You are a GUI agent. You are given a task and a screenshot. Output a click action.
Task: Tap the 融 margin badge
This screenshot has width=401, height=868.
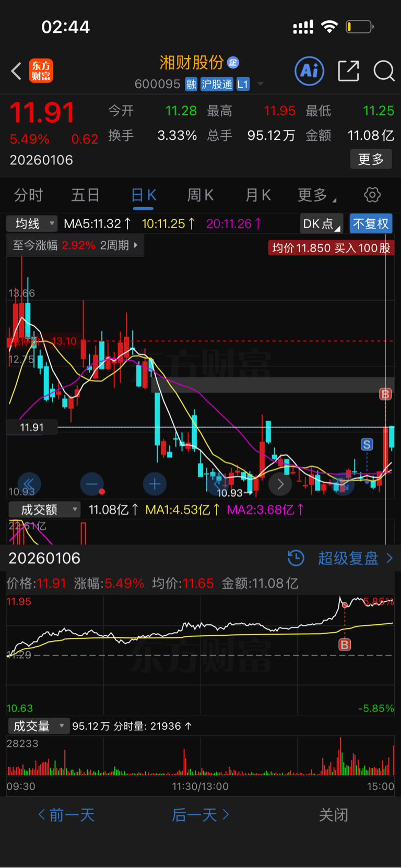191,84
